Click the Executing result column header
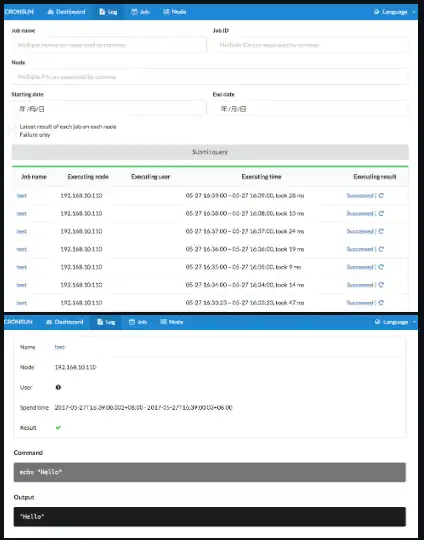Viewport: 424px width, 540px height. pyautogui.click(x=375, y=177)
